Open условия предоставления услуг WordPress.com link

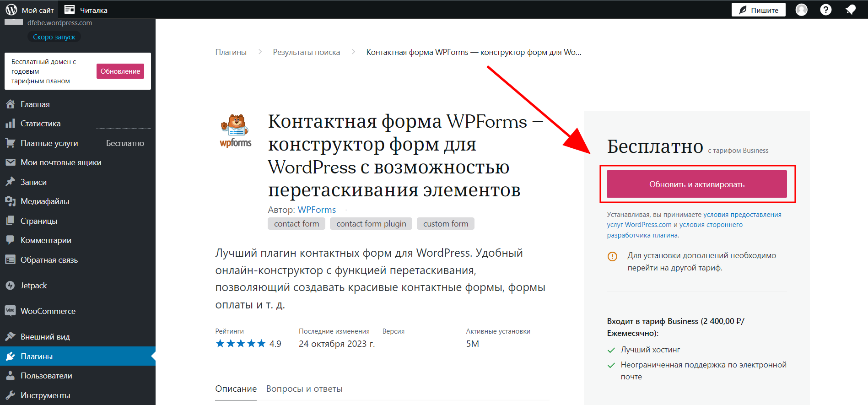694,220
